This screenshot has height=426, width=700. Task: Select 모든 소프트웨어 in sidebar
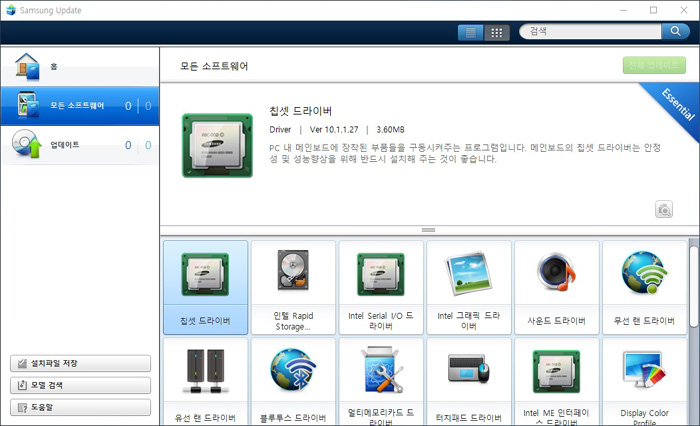point(80,106)
